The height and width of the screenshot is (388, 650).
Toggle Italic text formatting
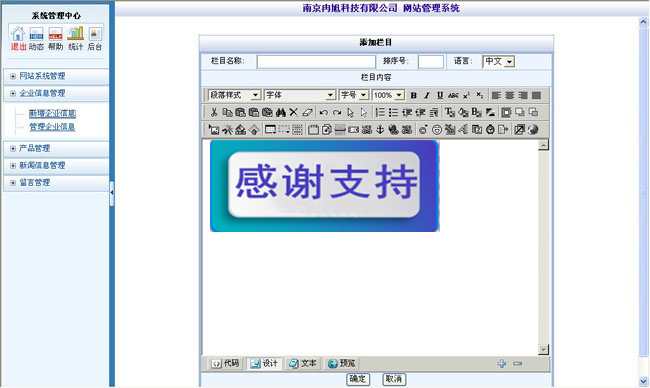coord(427,95)
